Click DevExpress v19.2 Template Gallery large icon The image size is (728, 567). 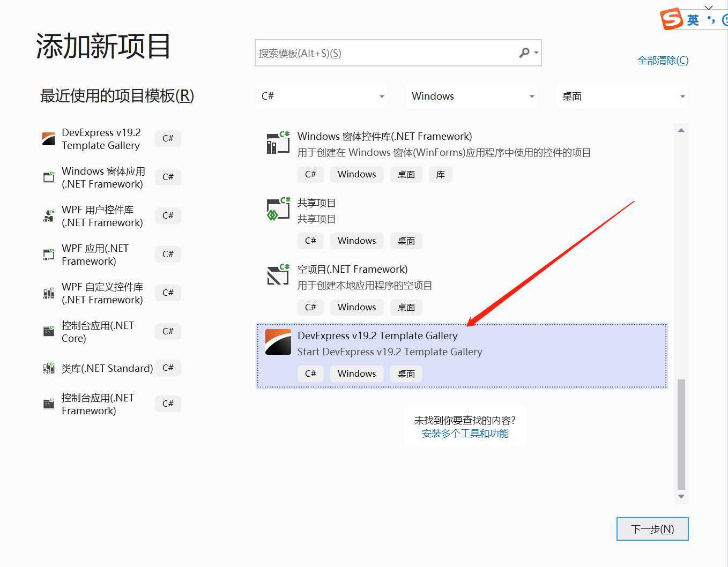(278, 342)
